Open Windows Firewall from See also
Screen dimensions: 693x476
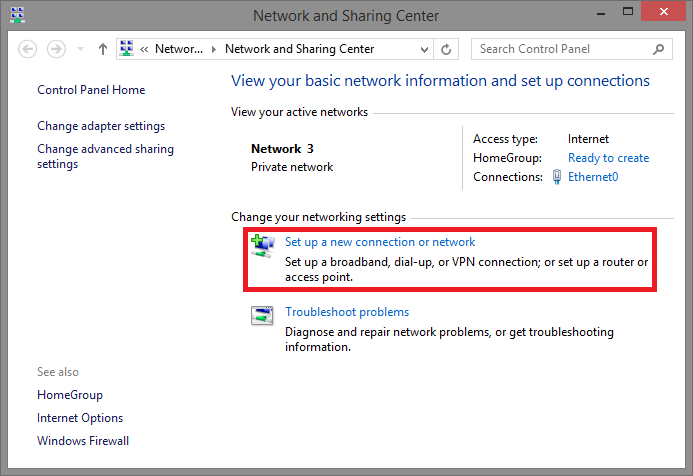click(83, 441)
